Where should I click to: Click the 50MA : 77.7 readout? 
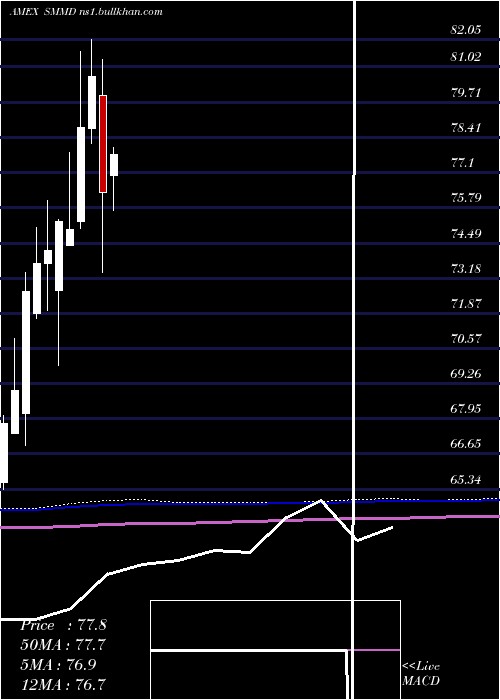pyautogui.click(x=63, y=645)
